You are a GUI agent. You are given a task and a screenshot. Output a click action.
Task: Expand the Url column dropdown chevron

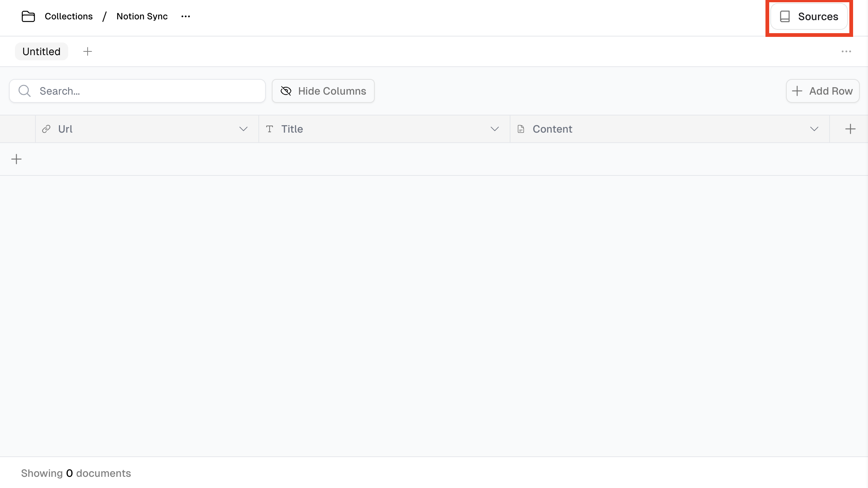coord(243,129)
